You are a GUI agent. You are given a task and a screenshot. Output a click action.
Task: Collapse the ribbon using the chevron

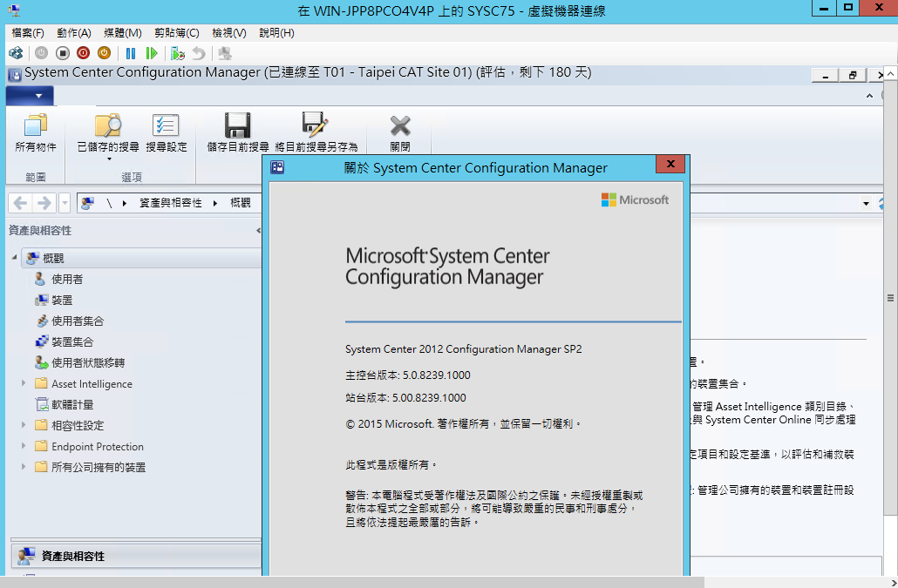pyautogui.click(x=869, y=96)
